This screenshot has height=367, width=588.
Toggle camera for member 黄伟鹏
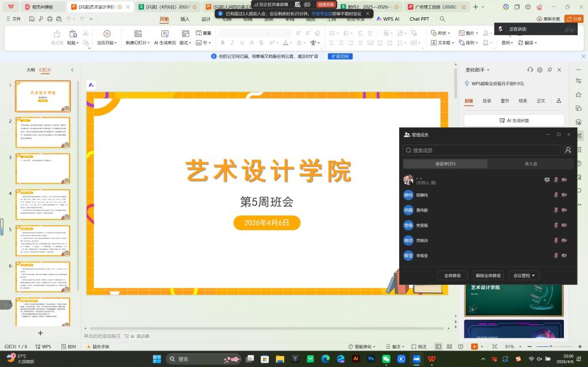564,210
